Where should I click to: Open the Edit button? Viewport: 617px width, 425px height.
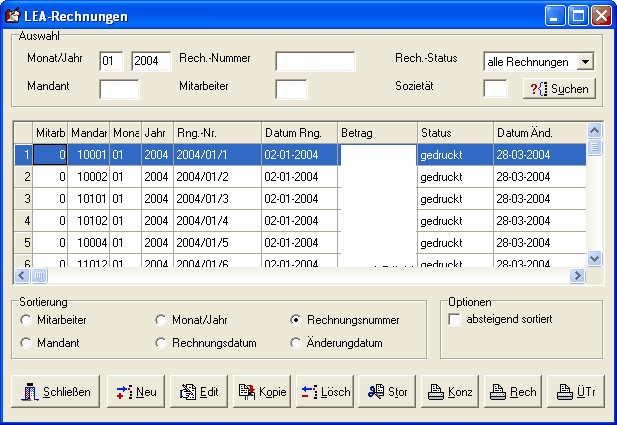point(199,392)
